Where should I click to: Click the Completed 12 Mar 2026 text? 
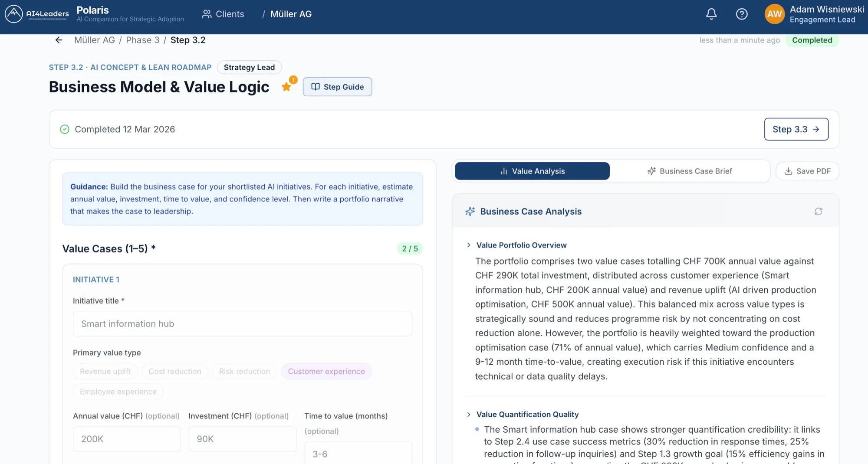pos(125,129)
